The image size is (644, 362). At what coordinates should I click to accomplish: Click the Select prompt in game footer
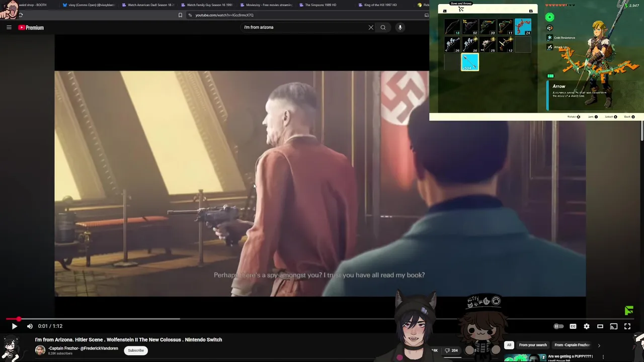pos(611,117)
